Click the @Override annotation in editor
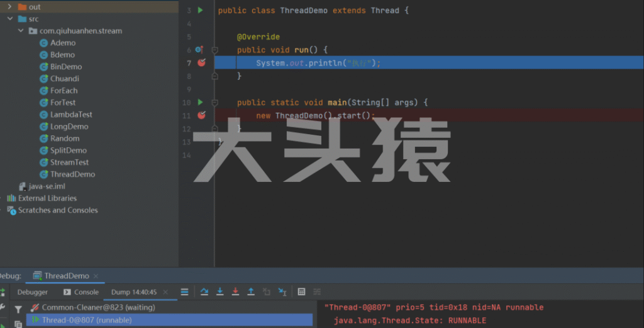Screen dimensions: 644x328 coord(258,37)
